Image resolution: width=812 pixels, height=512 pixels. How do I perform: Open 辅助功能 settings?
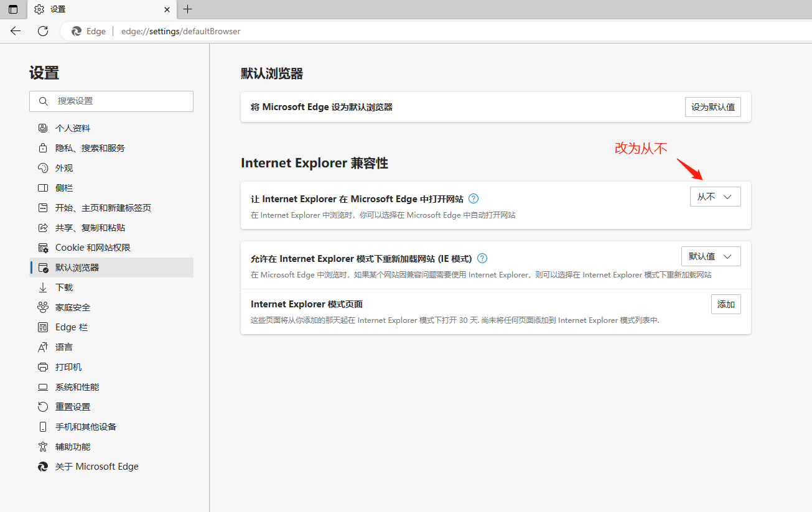pyautogui.click(x=111, y=447)
